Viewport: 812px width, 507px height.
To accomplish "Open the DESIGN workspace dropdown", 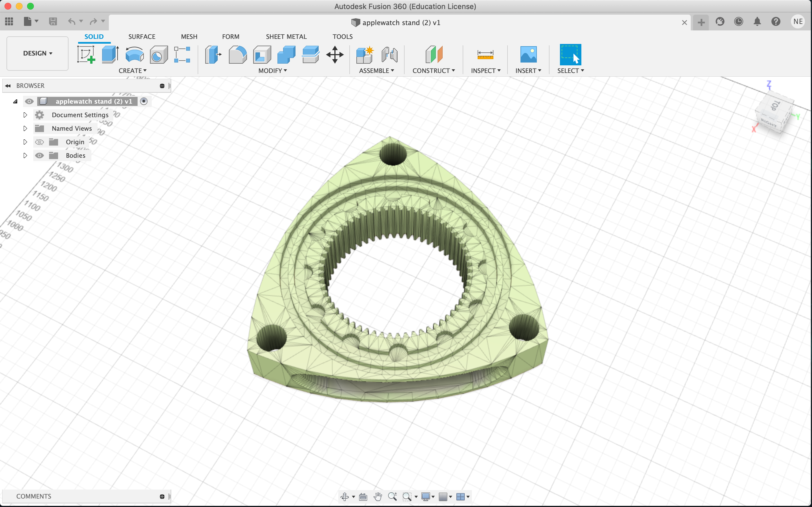I will tap(37, 53).
